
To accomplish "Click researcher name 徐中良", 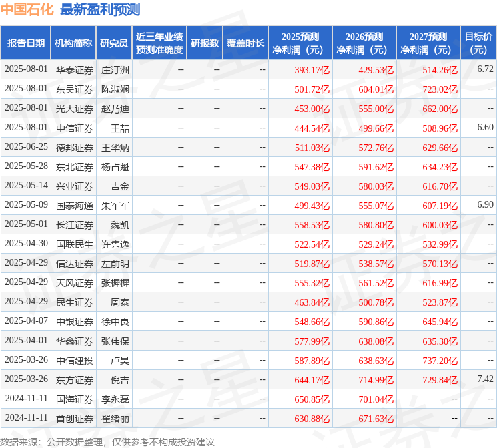I will click(115, 322).
